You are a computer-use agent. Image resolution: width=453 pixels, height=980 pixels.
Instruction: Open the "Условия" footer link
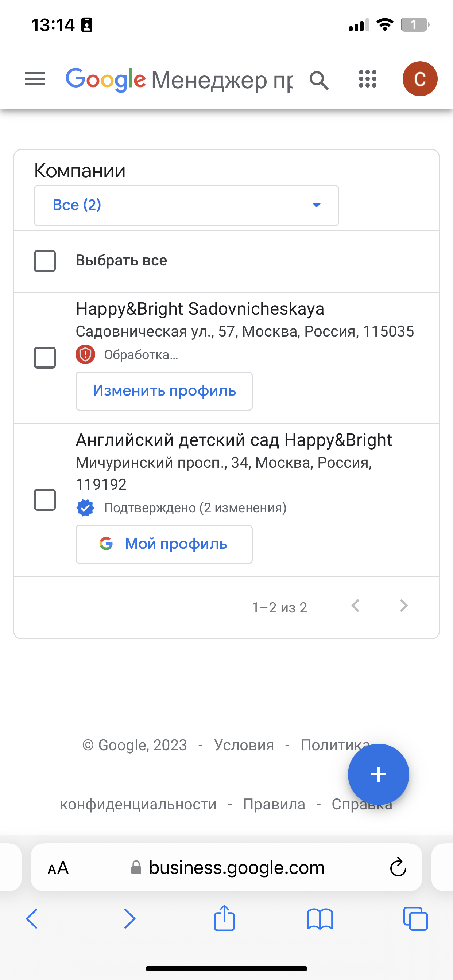tap(244, 745)
